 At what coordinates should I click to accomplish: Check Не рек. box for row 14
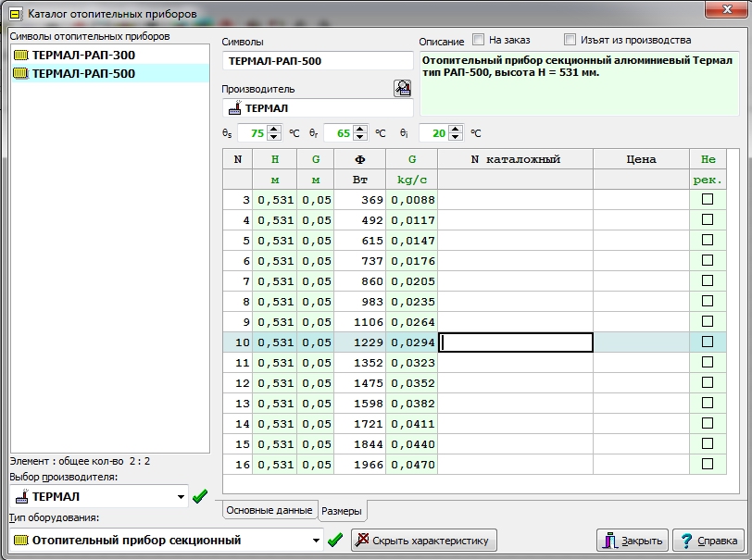(708, 423)
